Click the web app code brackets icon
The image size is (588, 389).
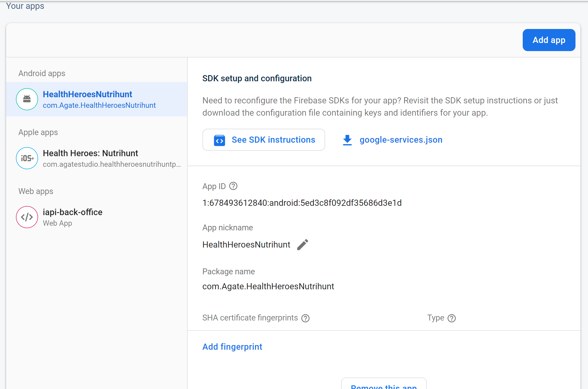(27, 217)
